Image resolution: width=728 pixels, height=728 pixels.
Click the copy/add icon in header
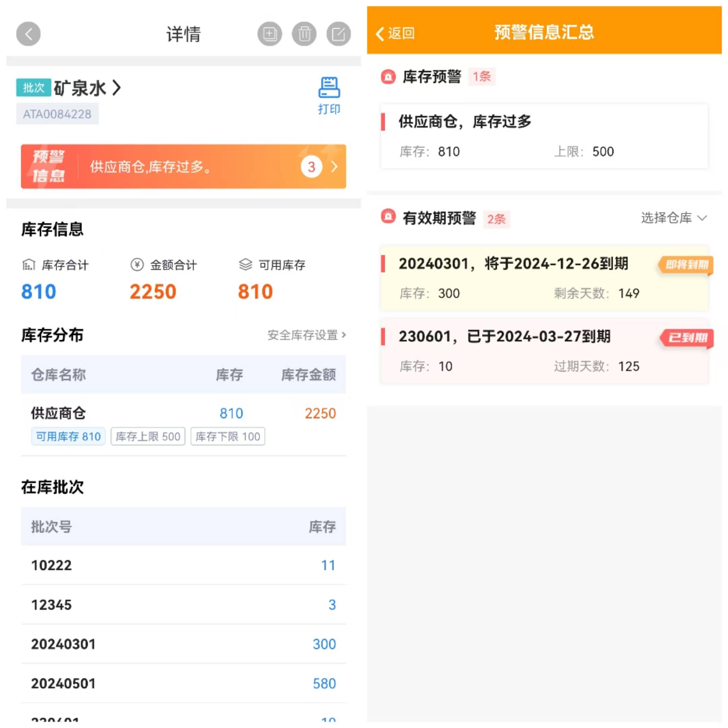(x=269, y=34)
